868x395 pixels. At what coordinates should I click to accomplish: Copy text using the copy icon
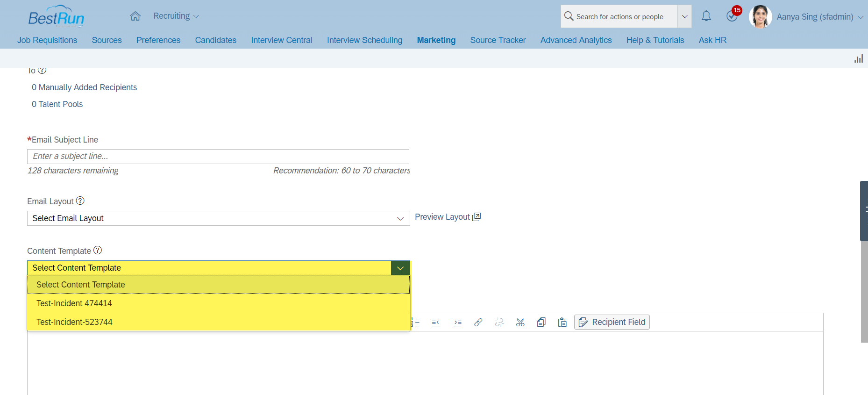coord(541,323)
